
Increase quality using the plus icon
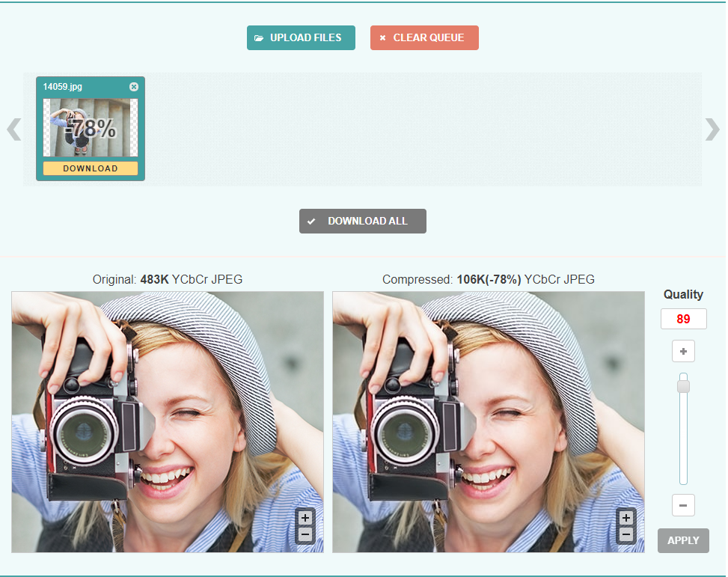[x=682, y=350]
